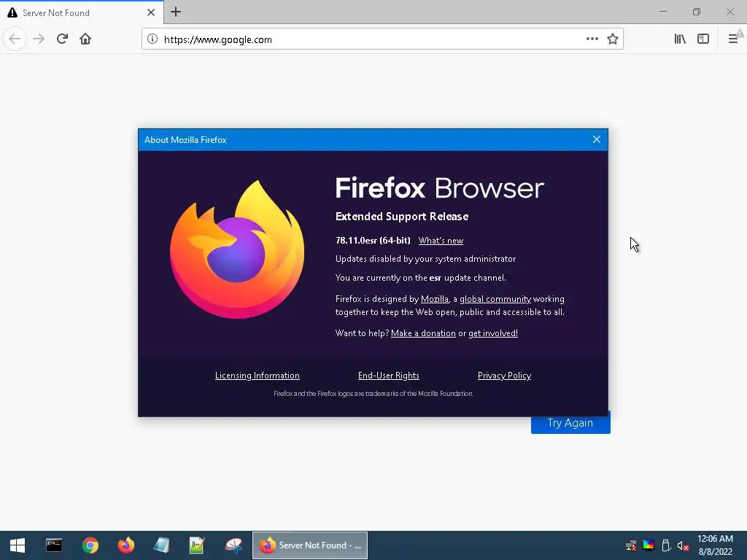This screenshot has height=560, width=747.
Task: Open the Firefox home page icon
Action: pyautogui.click(x=85, y=39)
